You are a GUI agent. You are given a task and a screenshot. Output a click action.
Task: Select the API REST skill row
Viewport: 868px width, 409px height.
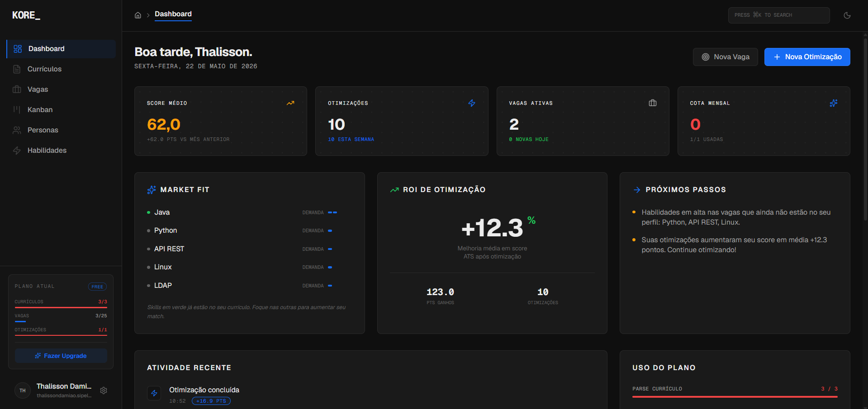249,249
